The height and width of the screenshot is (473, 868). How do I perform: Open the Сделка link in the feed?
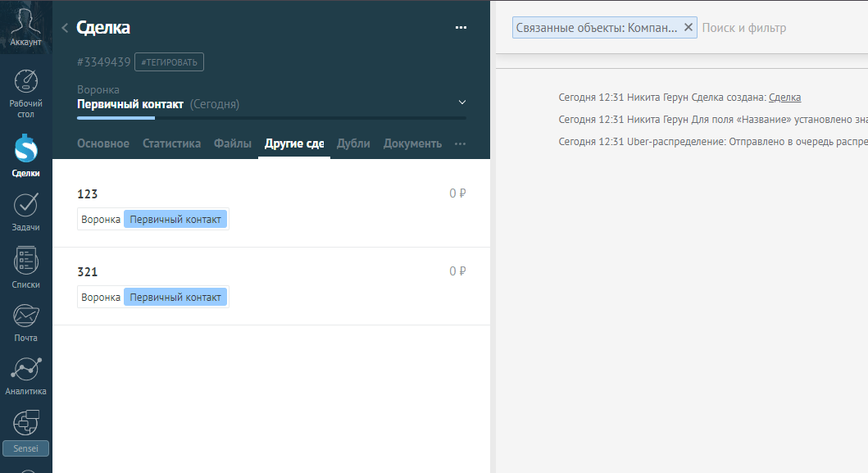[x=784, y=98]
